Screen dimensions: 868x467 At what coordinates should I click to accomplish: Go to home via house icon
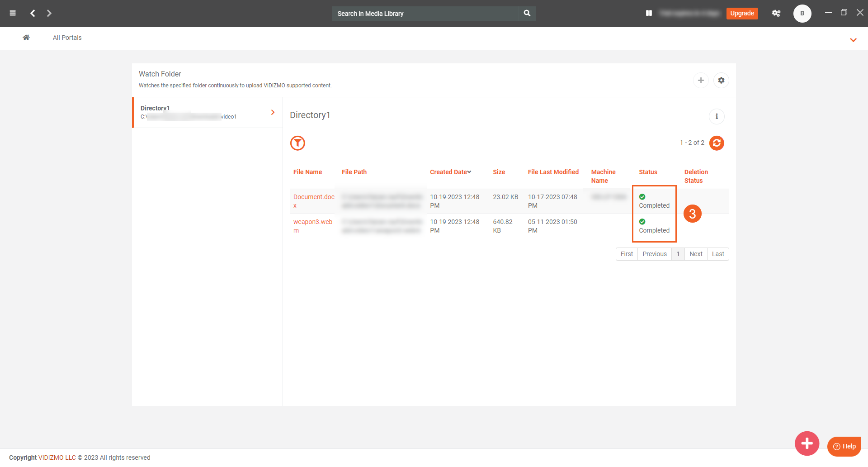26,38
